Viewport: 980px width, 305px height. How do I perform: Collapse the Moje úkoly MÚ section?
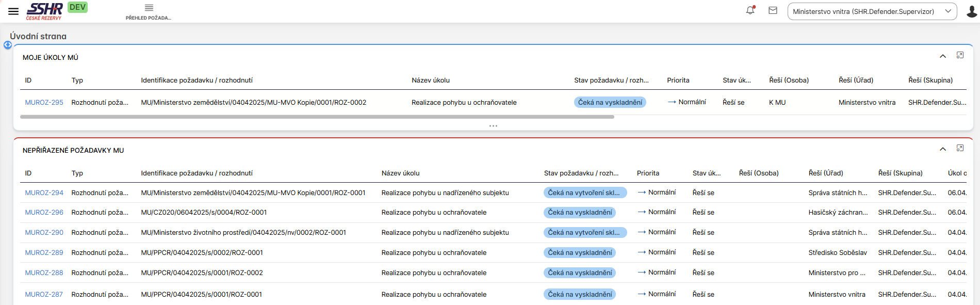pyautogui.click(x=943, y=56)
